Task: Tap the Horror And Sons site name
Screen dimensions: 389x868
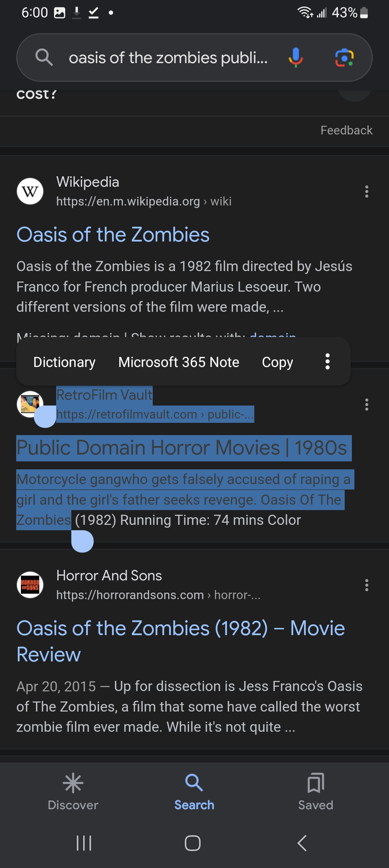Action: pyautogui.click(x=109, y=575)
